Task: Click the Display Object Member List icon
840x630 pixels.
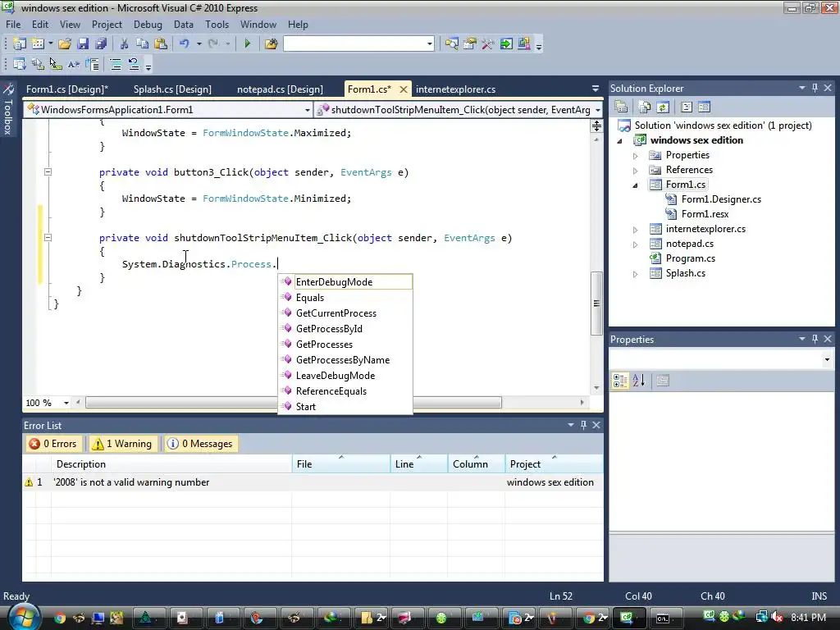Action: 20,65
